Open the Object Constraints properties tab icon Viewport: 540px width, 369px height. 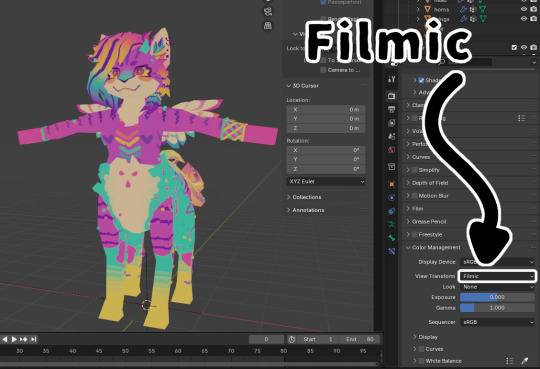[392, 211]
